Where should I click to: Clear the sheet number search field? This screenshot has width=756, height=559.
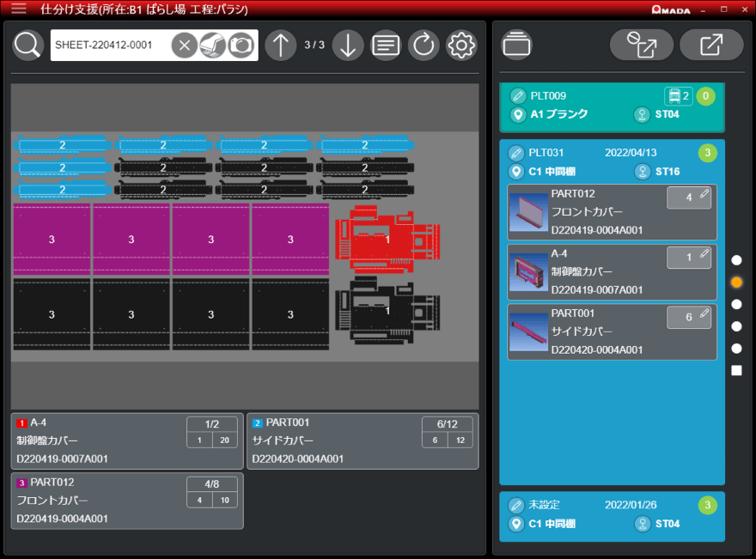(x=184, y=46)
